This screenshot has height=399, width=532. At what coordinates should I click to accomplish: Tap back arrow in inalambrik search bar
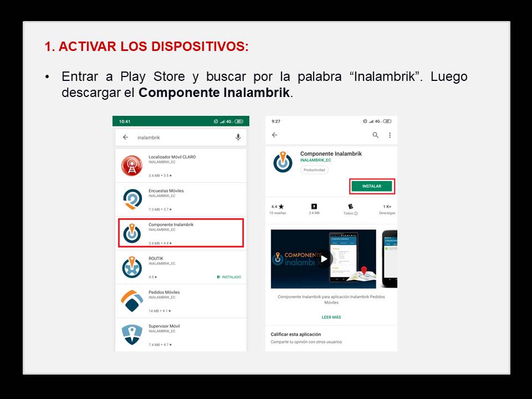(x=126, y=137)
